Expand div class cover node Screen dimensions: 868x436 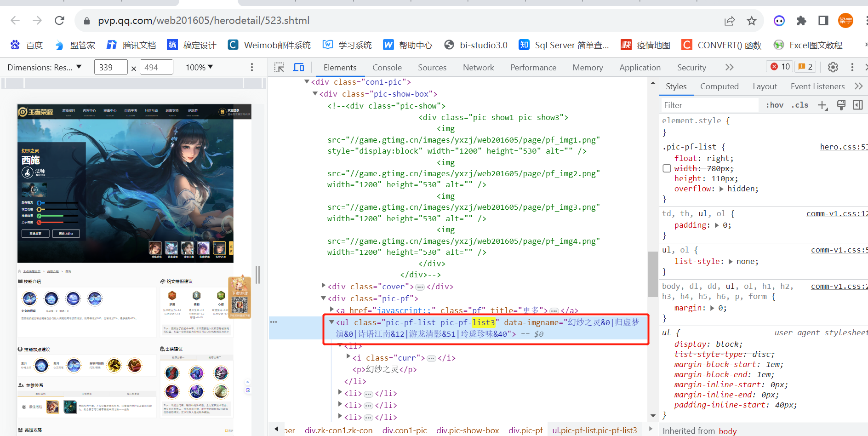pyautogui.click(x=324, y=286)
